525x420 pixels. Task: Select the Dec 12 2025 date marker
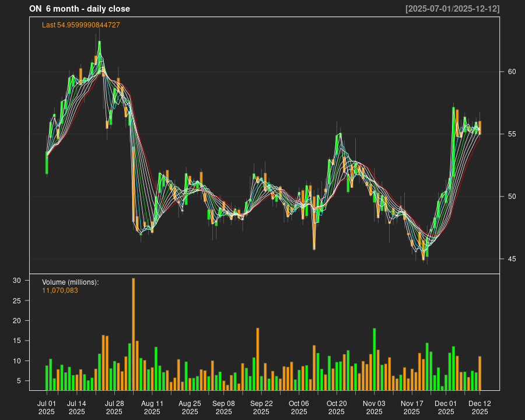coord(480,407)
